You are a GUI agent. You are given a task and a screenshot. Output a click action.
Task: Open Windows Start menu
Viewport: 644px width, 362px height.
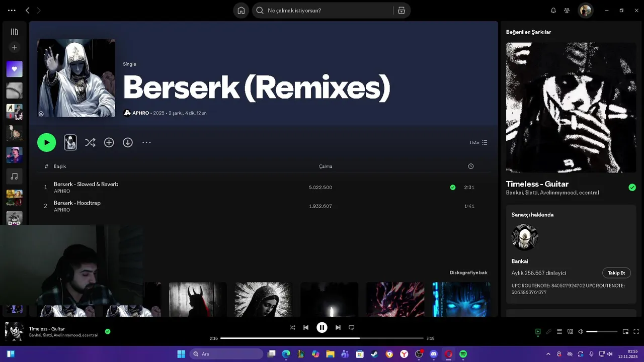pos(181,354)
